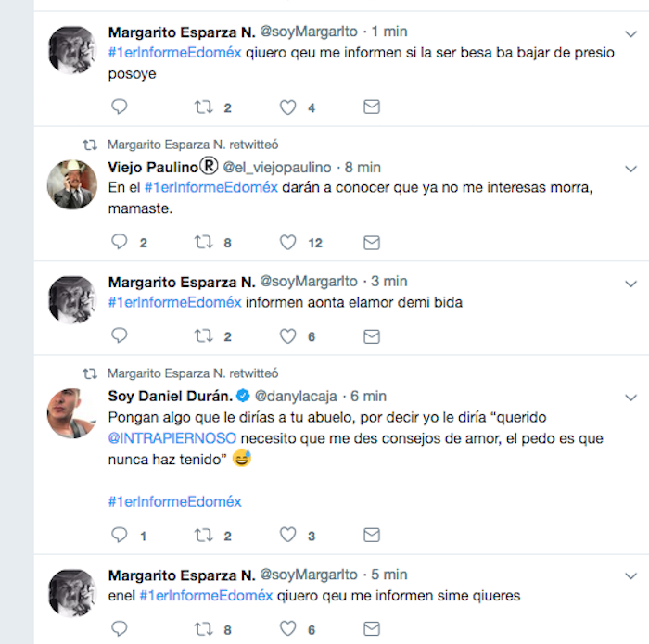Open more options for Viejo Paulino's tweet
This screenshot has height=644, width=649.
point(631,169)
